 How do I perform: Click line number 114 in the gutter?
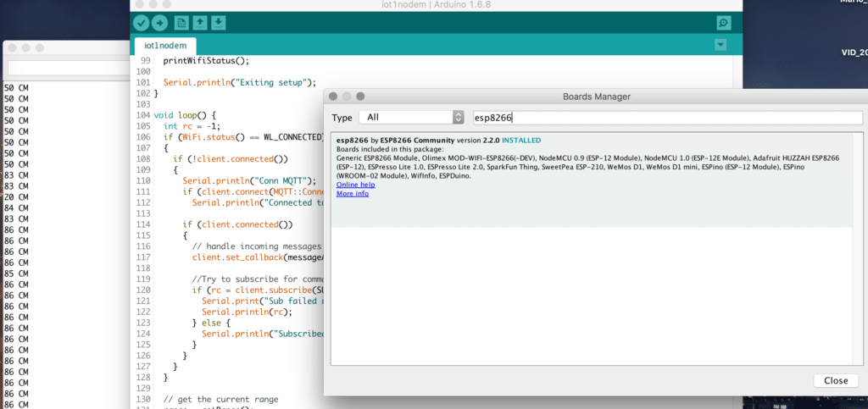tap(142, 224)
